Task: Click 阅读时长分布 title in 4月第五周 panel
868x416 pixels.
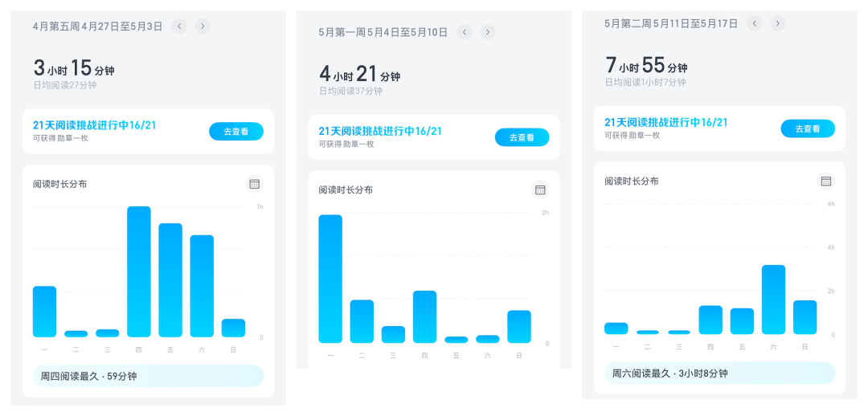Action: [59, 184]
